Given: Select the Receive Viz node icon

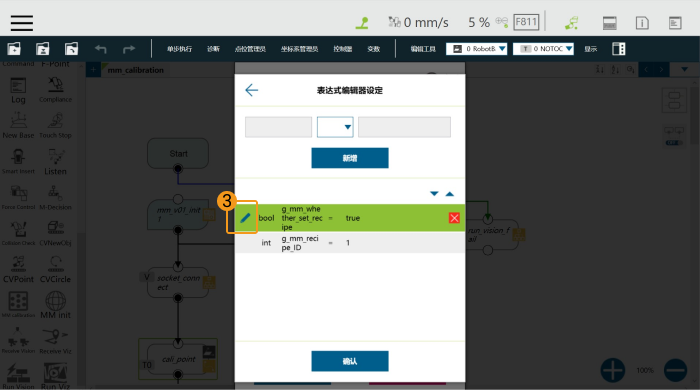Looking at the screenshot, I should (55, 341).
